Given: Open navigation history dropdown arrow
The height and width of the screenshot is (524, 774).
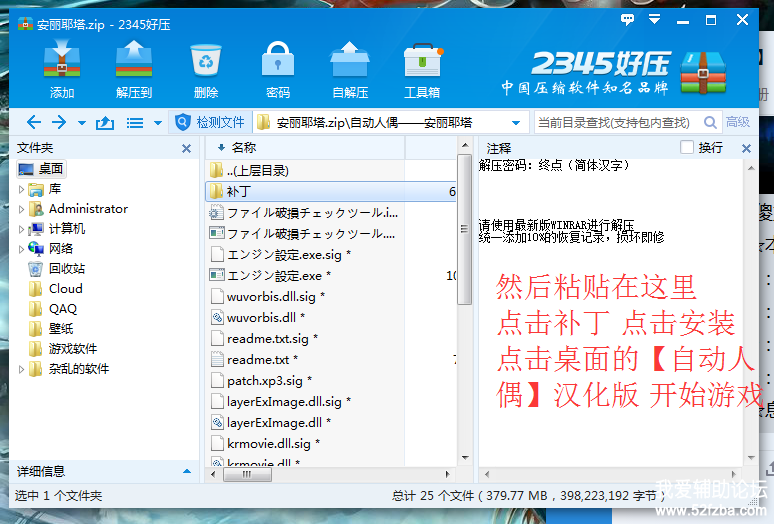Looking at the screenshot, I should 81,122.
